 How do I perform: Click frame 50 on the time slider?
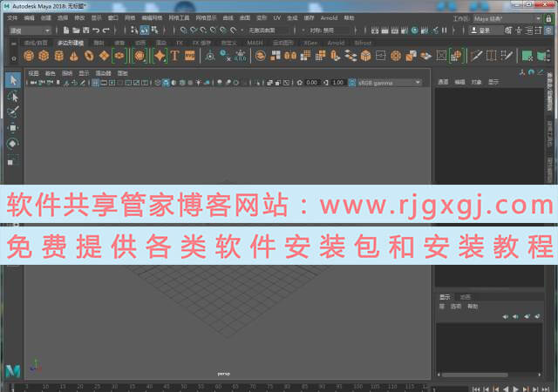(x=184, y=387)
